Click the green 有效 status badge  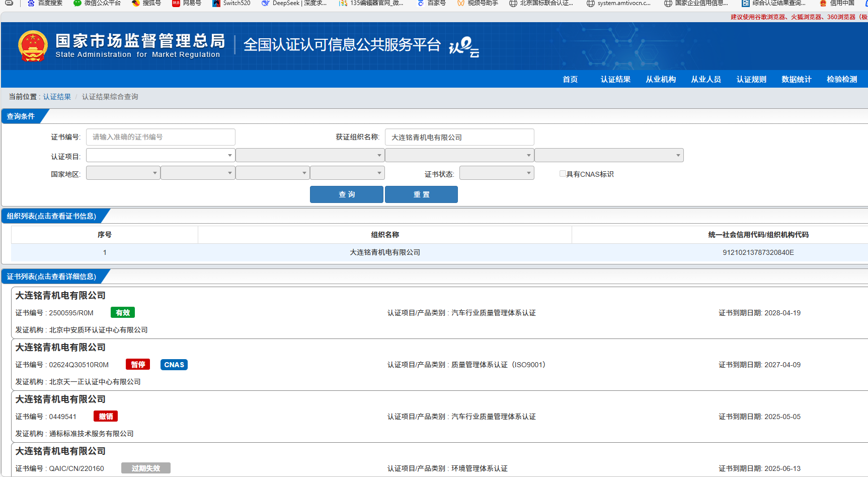click(123, 313)
